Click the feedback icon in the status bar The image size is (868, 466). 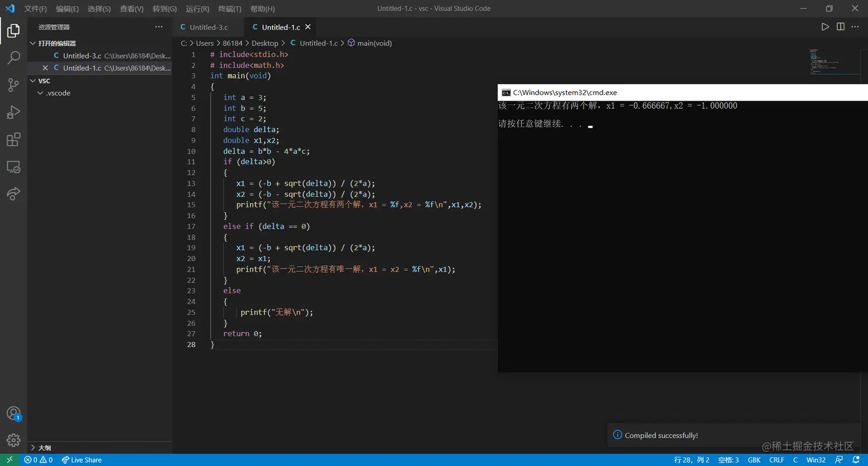[x=839, y=460]
